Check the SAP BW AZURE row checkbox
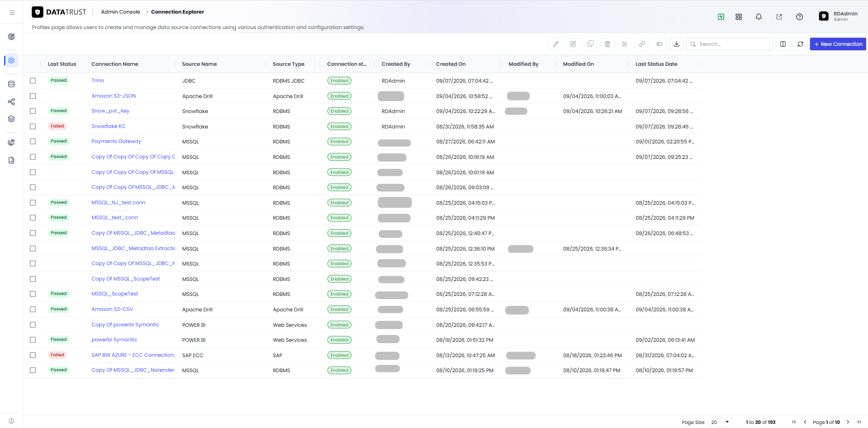Viewport: 868px width, 428px height. point(33,355)
